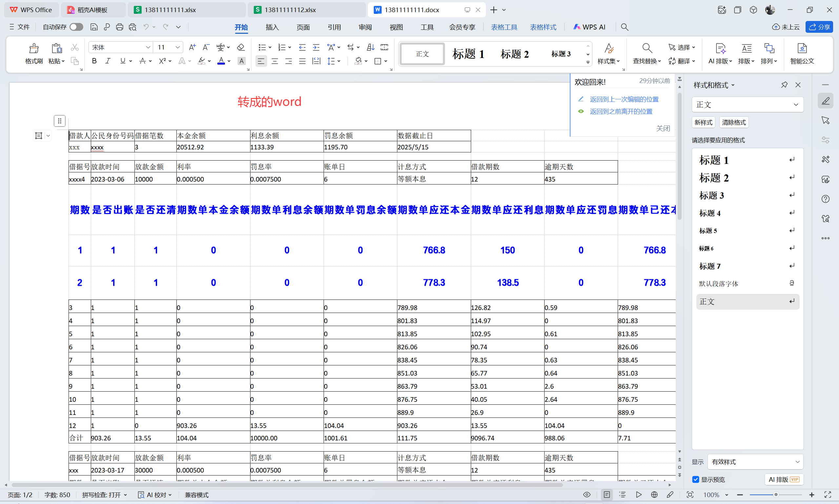The image size is (839, 504).
Task: Click the clear formatting eraser icon
Action: [241, 47]
